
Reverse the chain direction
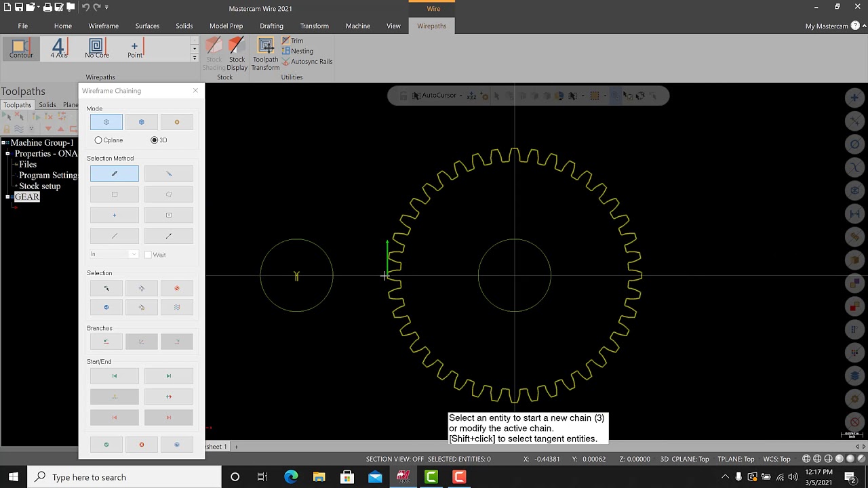point(169,396)
